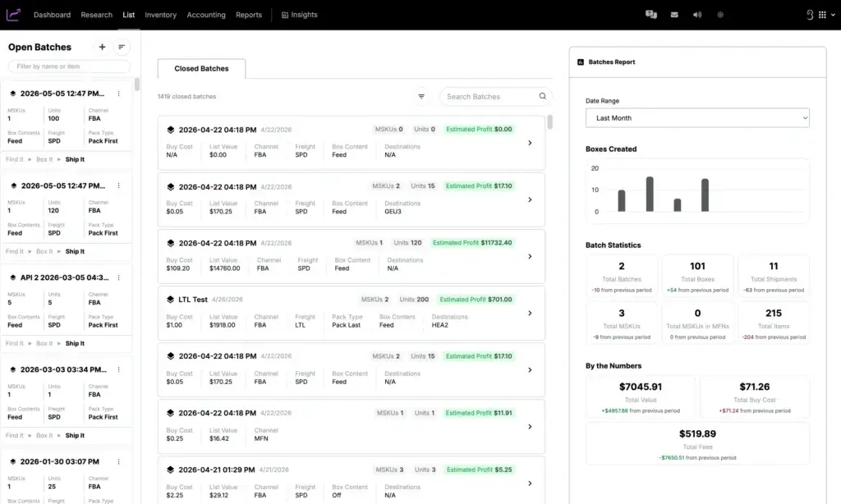Click the $71.26 Total Buy Cost card
Screen dimensions: 841x504
click(x=754, y=396)
